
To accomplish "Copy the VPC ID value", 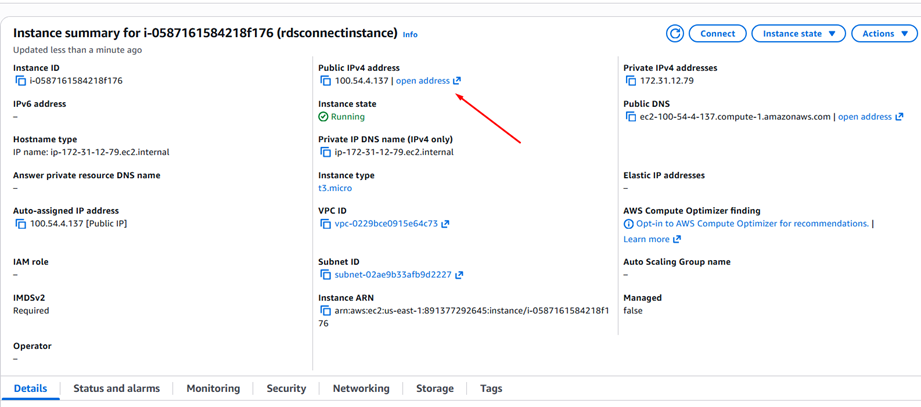I will (x=325, y=224).
